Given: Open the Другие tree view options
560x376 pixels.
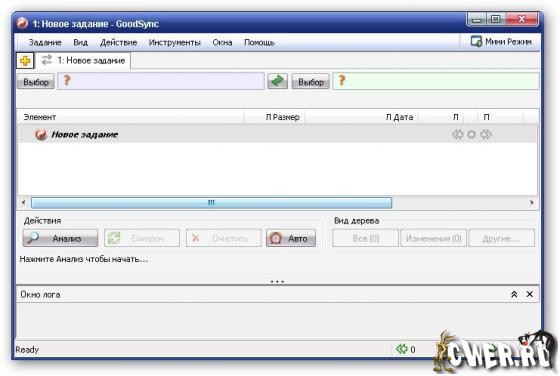Looking at the screenshot, I should pyautogui.click(x=501, y=238).
